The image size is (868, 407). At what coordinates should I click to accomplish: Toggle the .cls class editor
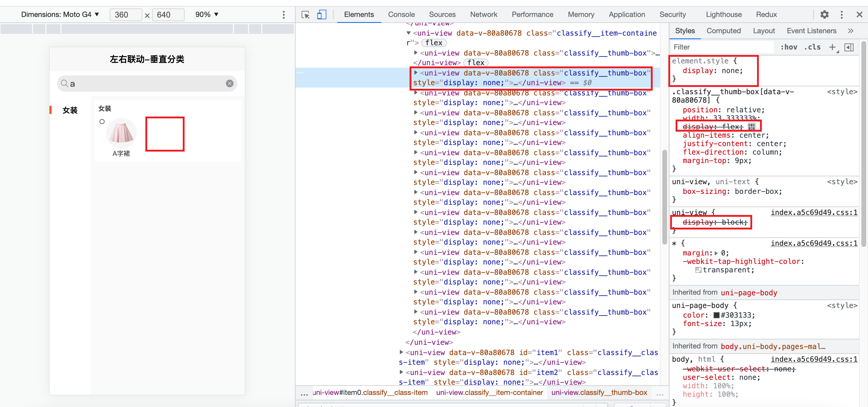pos(813,47)
